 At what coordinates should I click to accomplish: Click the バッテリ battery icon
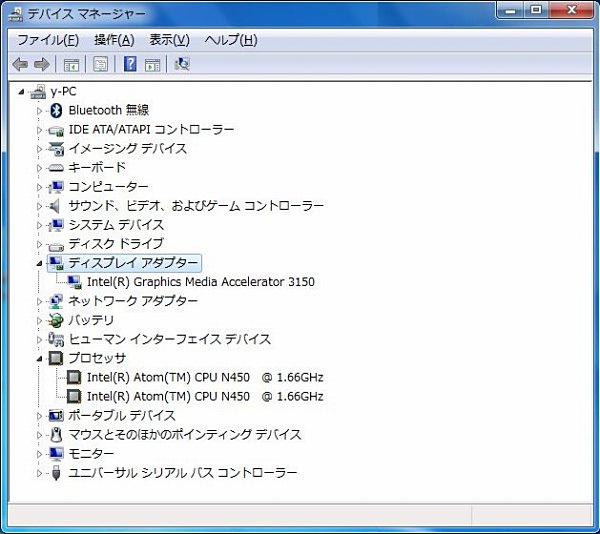[x=57, y=320]
